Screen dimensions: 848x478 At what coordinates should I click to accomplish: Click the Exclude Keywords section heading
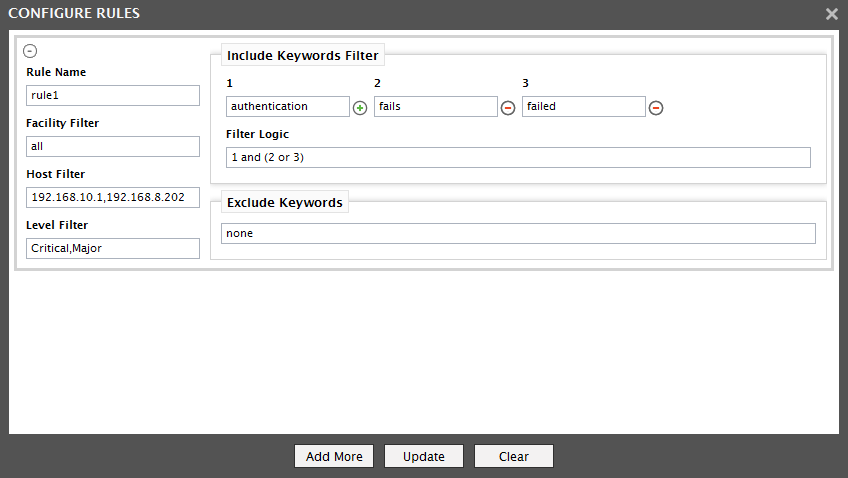coord(285,203)
